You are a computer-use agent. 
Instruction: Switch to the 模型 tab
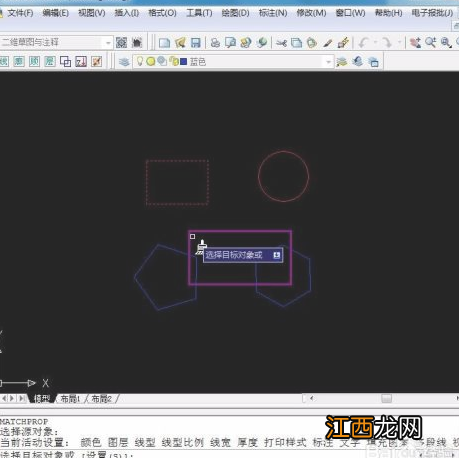pos(42,398)
